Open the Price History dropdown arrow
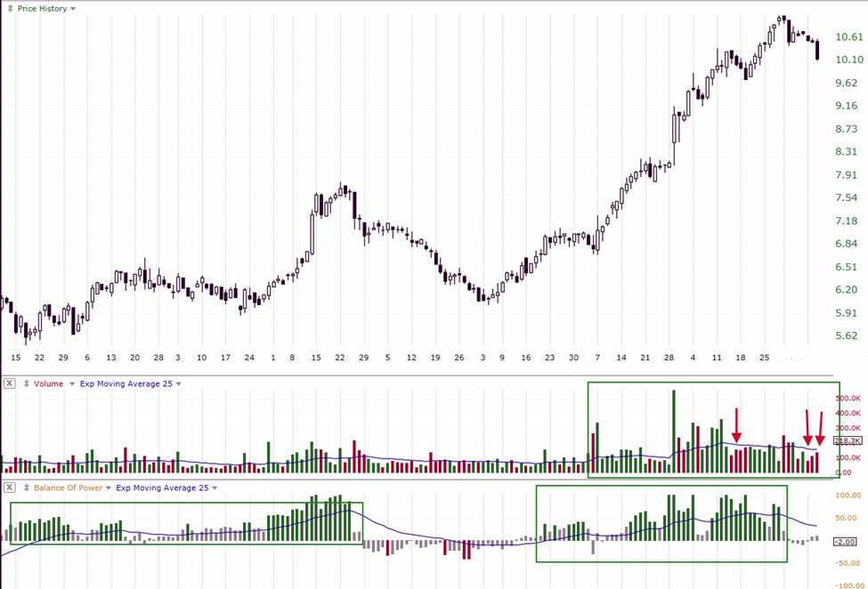 click(73, 8)
